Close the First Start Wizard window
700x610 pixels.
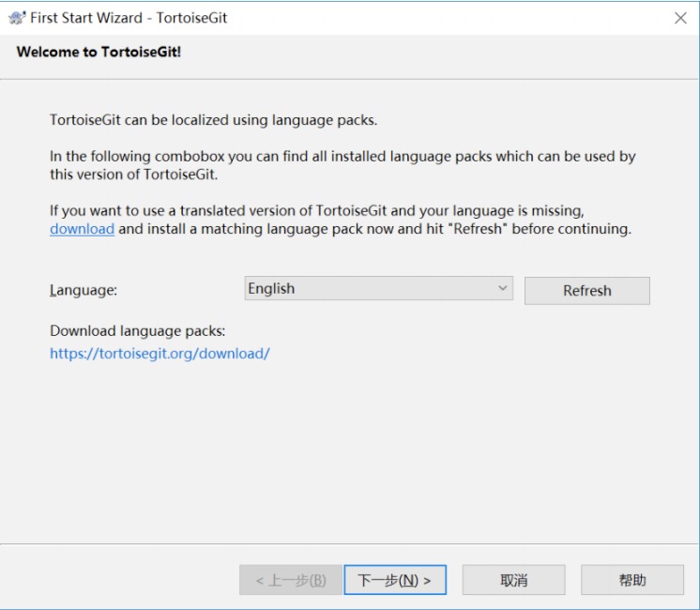(x=680, y=18)
